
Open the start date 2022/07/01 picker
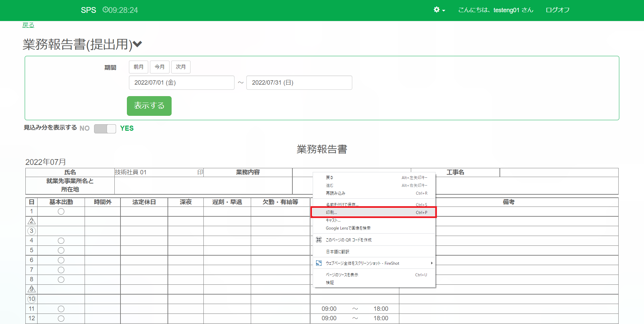181,83
